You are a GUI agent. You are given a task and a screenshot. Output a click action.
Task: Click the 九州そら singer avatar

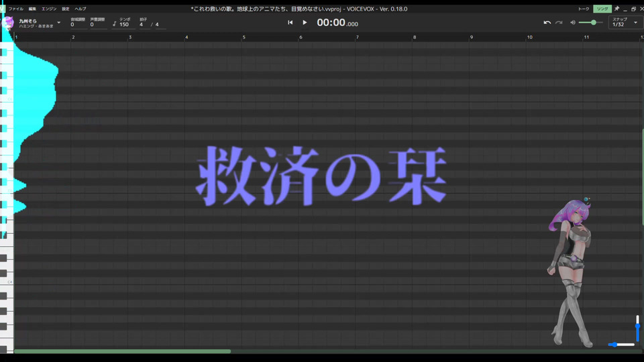point(8,23)
